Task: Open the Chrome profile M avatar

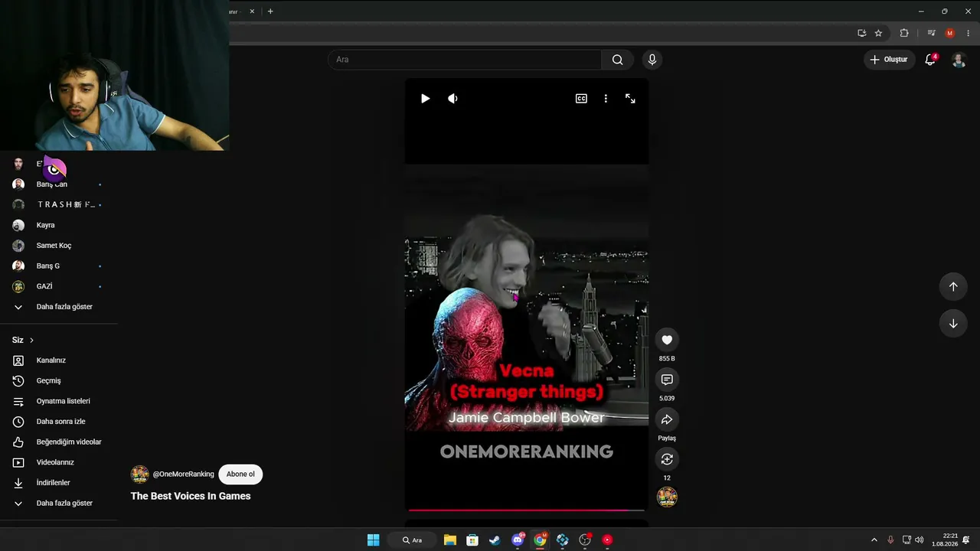Action: coord(950,33)
